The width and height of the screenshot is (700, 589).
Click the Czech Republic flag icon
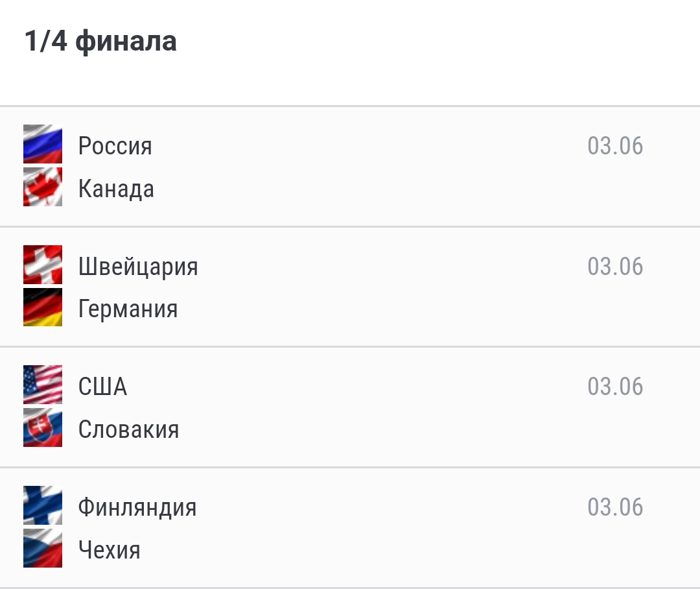point(43,548)
